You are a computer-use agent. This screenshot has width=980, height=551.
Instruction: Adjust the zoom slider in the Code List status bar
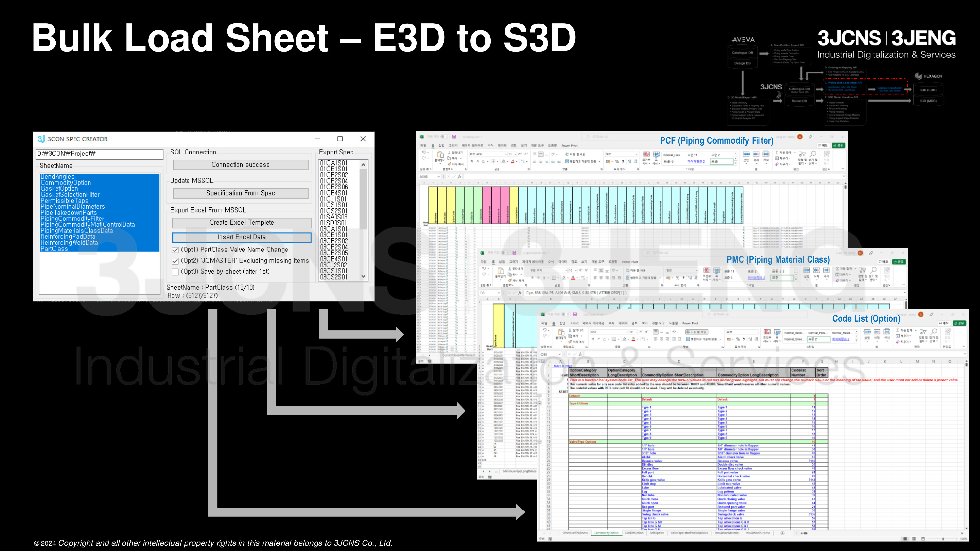(943, 539)
